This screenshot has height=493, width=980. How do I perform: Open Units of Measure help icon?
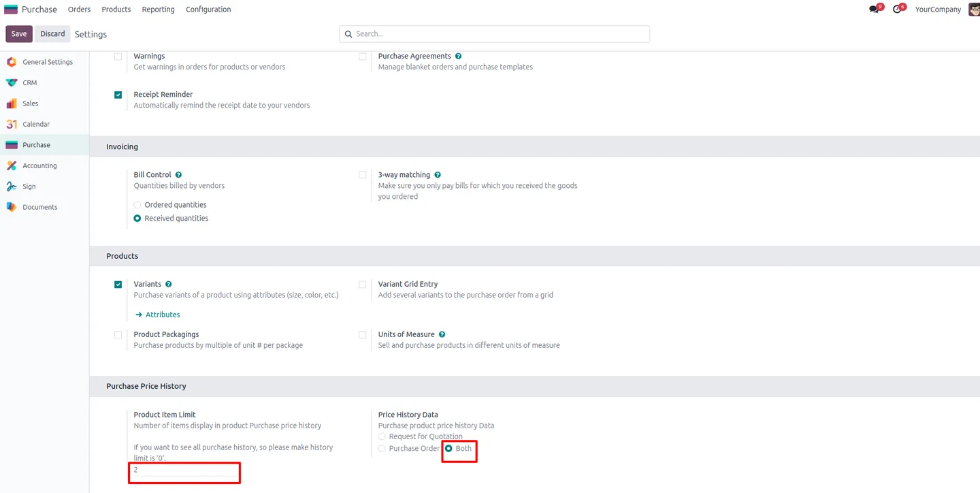[442, 334]
